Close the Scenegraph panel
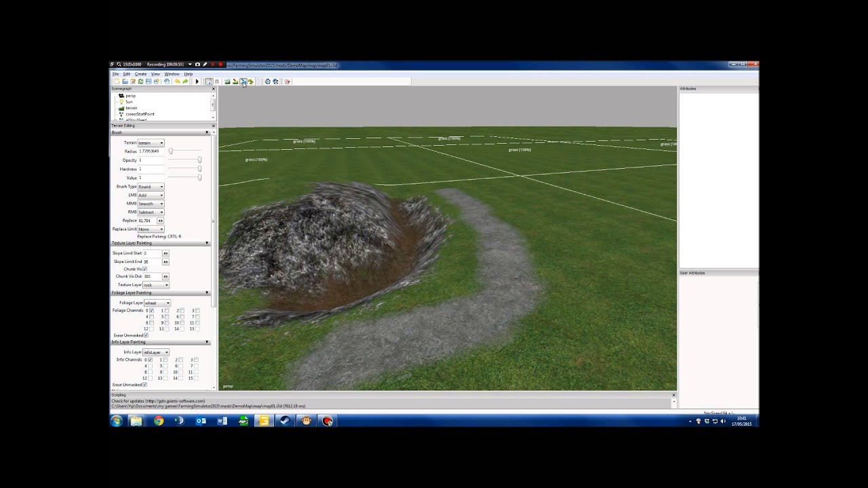868x488 pixels. (x=213, y=89)
